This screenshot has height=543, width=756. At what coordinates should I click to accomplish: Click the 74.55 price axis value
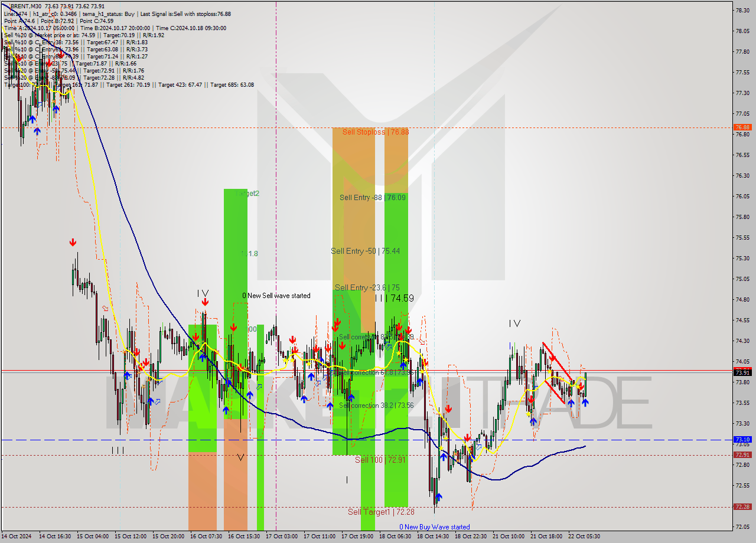coord(742,320)
